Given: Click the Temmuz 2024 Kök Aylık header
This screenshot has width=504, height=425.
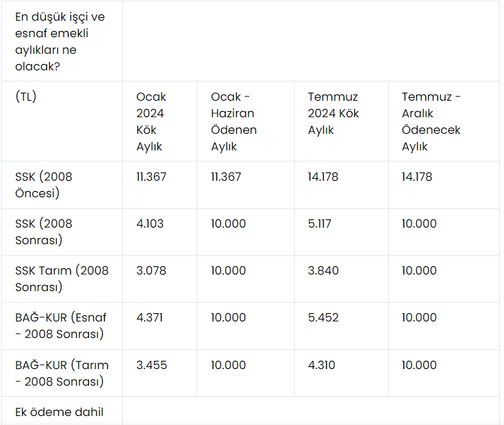Looking at the screenshot, I should tap(333, 113).
